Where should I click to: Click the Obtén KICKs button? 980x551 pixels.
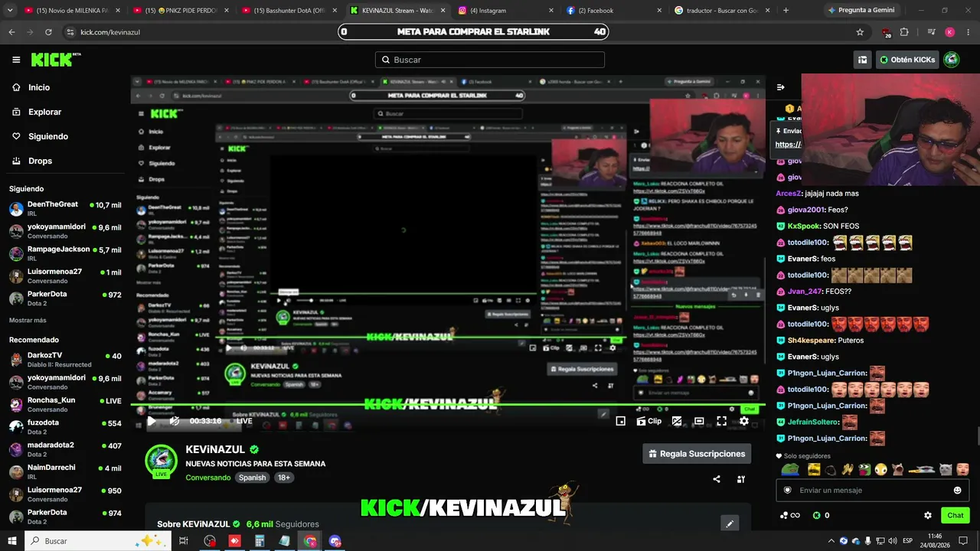pyautogui.click(x=907, y=60)
